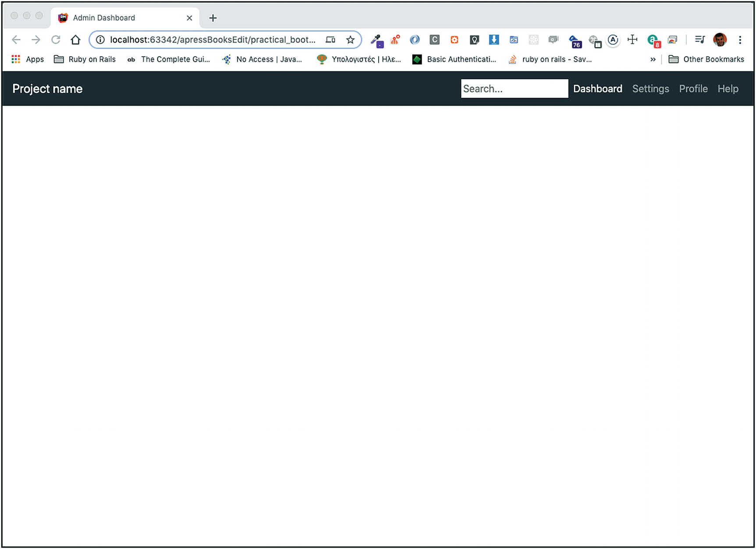The height and width of the screenshot is (549, 756).
Task: Open the lightbulb extension icon
Action: [x=474, y=40]
